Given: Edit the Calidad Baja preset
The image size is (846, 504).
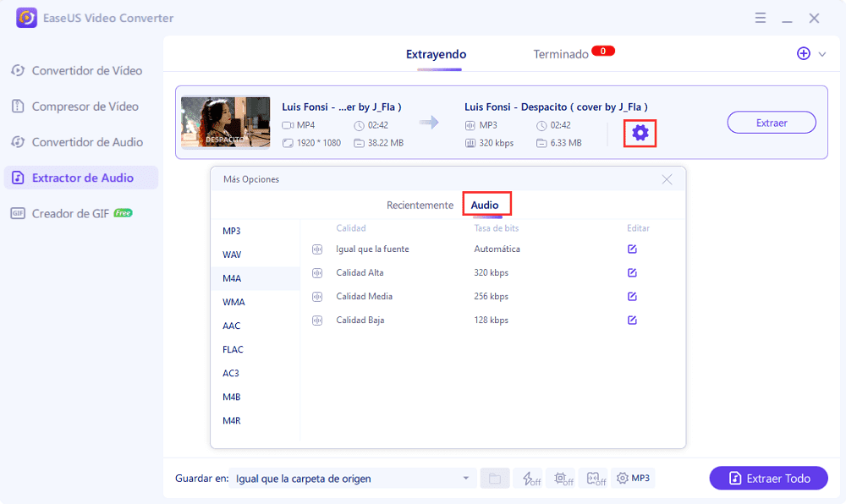Looking at the screenshot, I should click(x=632, y=320).
